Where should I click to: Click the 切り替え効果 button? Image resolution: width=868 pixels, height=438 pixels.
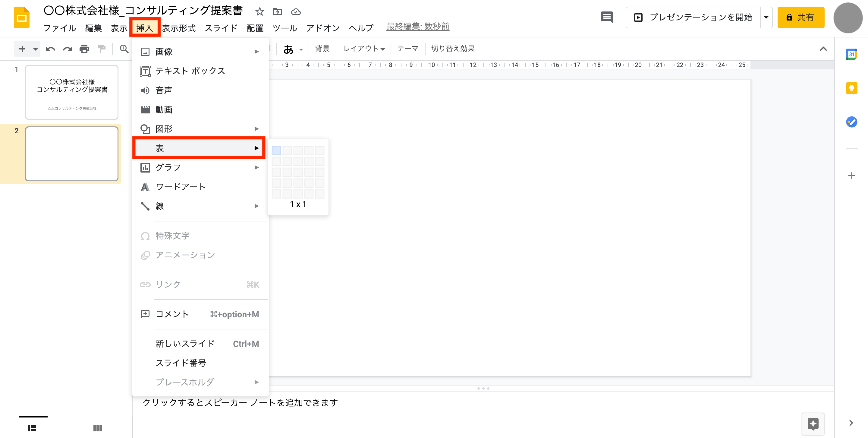coord(453,49)
